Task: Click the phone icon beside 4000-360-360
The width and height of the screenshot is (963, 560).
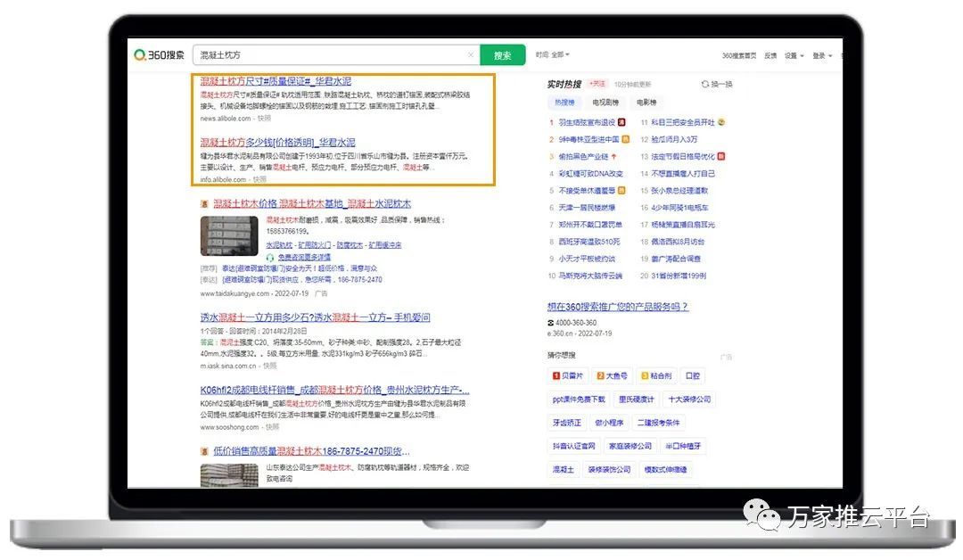Action: (x=551, y=323)
